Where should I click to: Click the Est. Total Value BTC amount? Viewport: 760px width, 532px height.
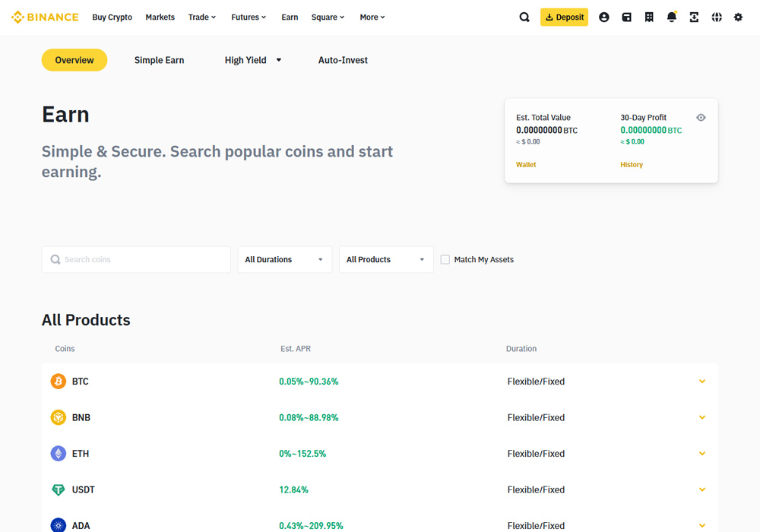point(546,130)
